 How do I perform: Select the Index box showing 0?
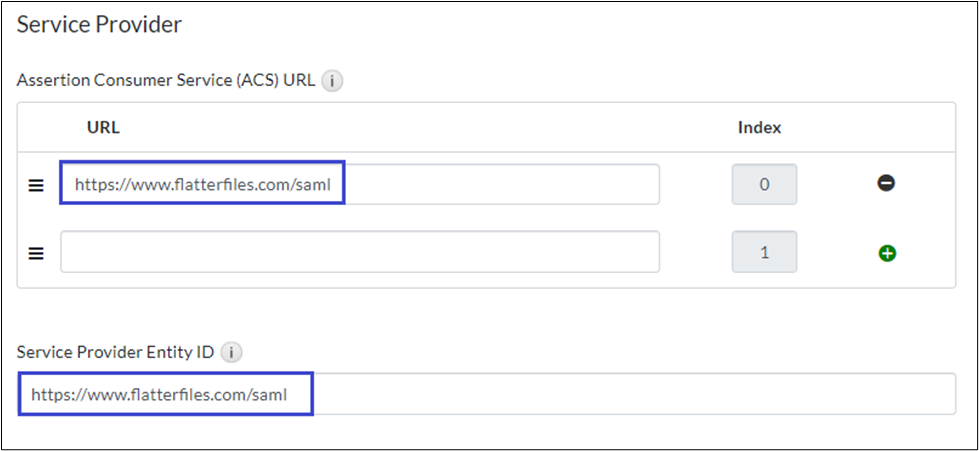point(764,185)
